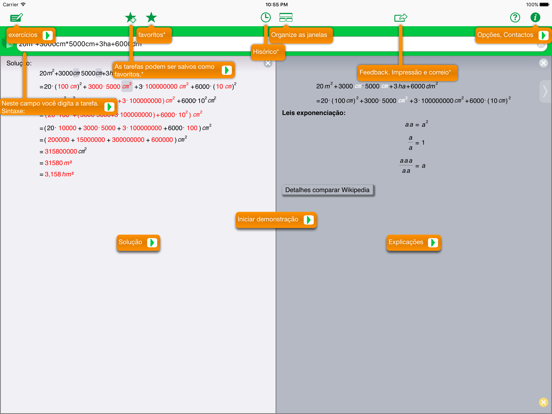
Task: Tap the 'Leis exponenciação:' heading
Action: (314, 113)
